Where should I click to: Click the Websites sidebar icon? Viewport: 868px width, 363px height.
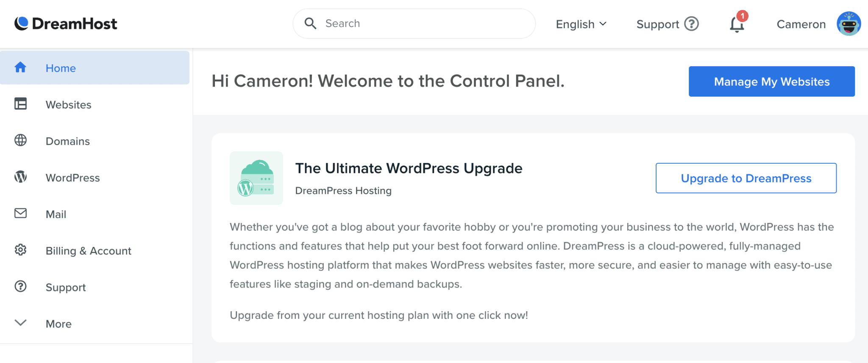pos(20,104)
